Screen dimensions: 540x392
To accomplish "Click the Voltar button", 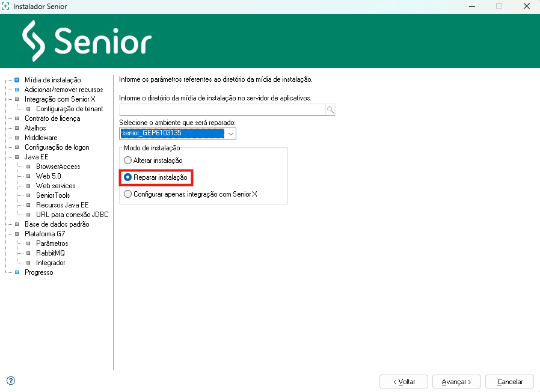I will (x=403, y=382).
